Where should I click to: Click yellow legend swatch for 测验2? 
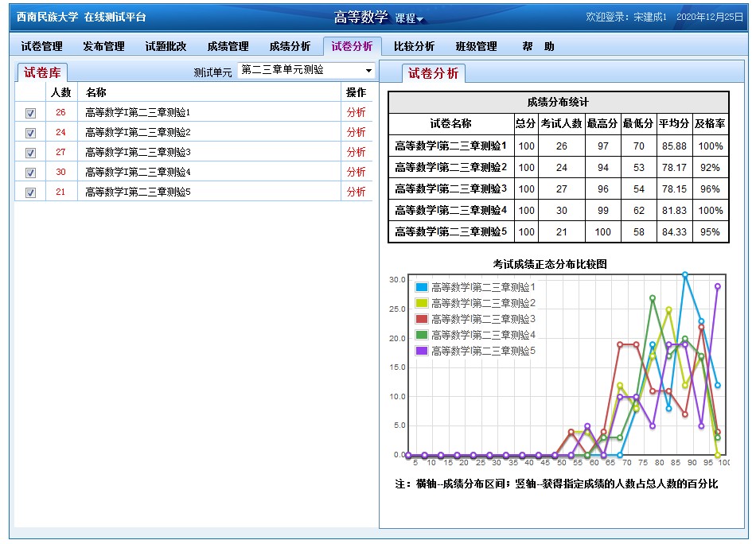(422, 303)
